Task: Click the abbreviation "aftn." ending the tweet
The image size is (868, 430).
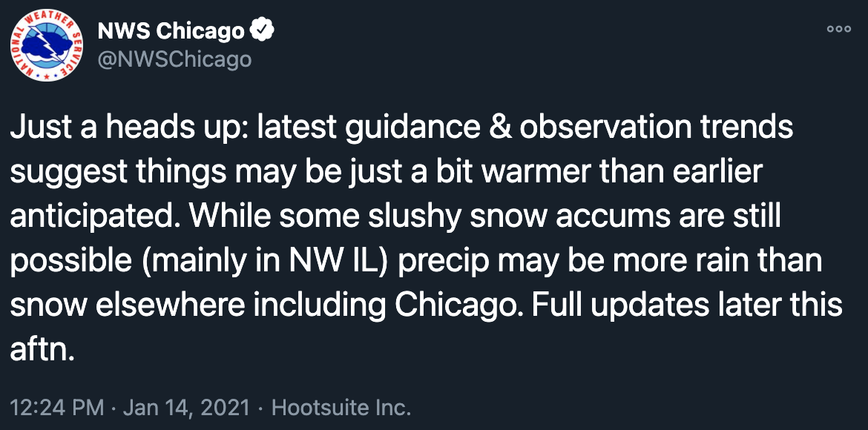Action: (42, 350)
